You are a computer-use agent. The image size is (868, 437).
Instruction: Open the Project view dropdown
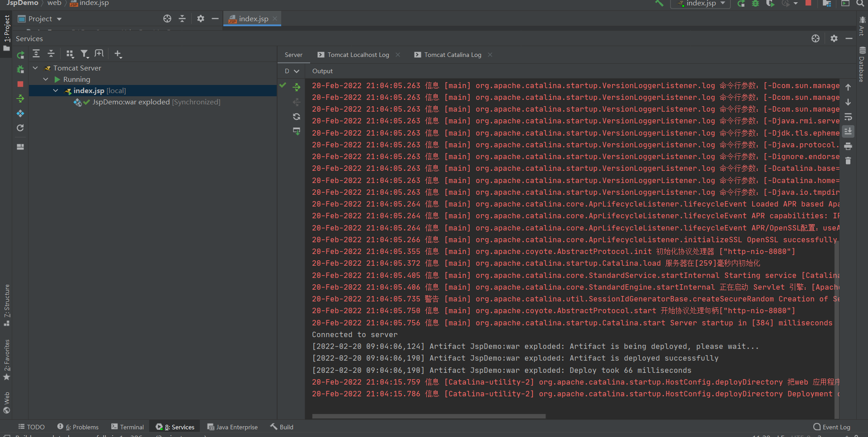click(40, 19)
